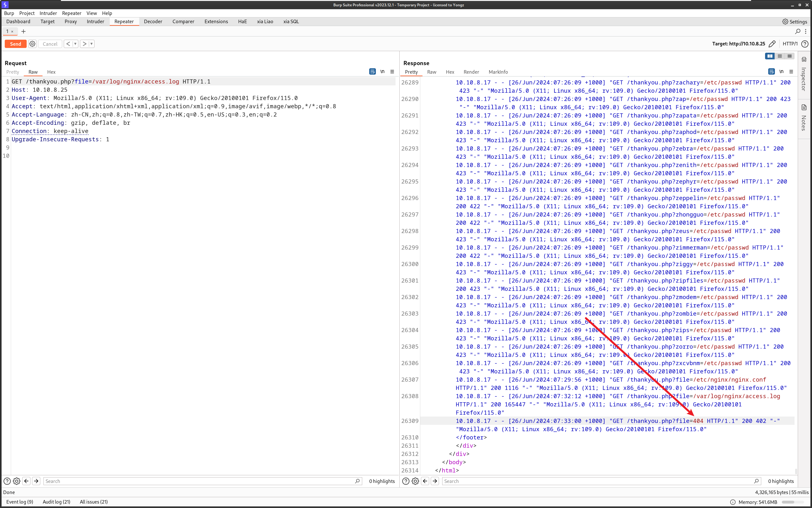Expand the Notes side panel
The width and height of the screenshot is (812, 508).
[804, 117]
